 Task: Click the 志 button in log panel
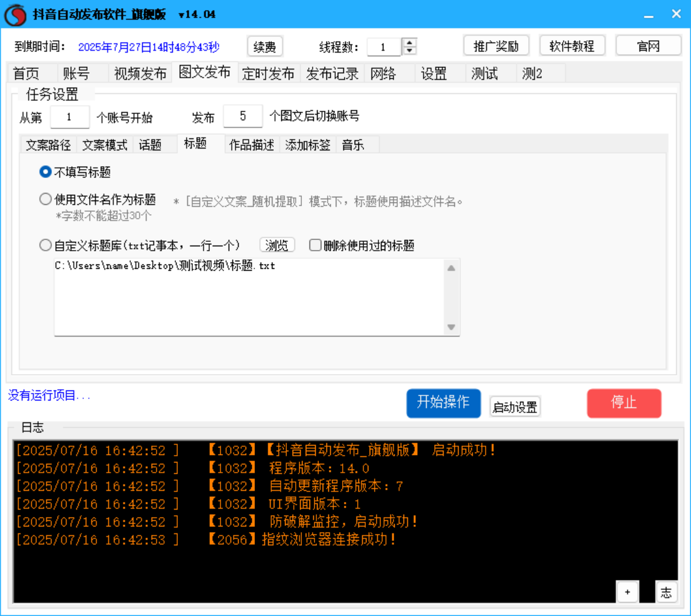pyautogui.click(x=666, y=592)
